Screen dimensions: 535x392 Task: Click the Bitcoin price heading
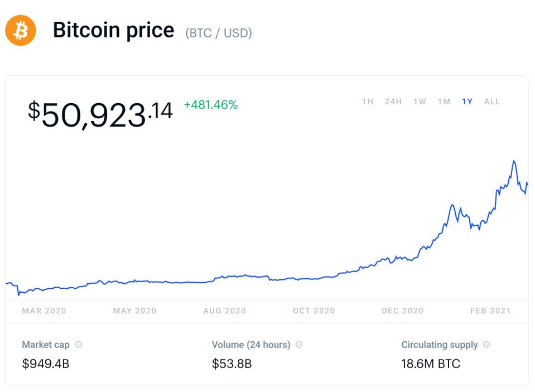tap(113, 30)
